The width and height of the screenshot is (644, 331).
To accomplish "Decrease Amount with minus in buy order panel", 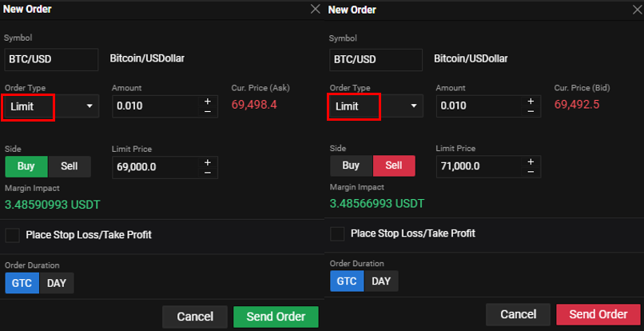I will click(x=208, y=111).
